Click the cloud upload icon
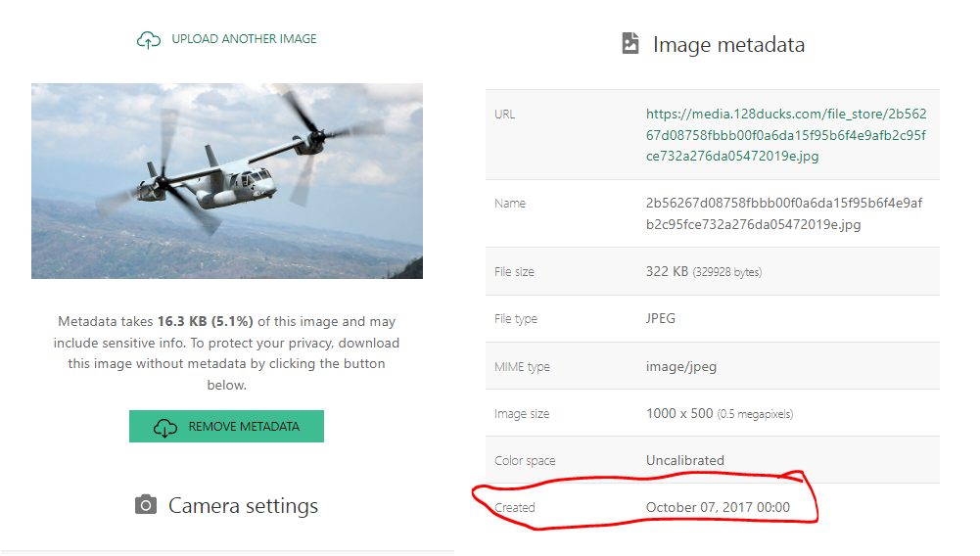 click(148, 40)
